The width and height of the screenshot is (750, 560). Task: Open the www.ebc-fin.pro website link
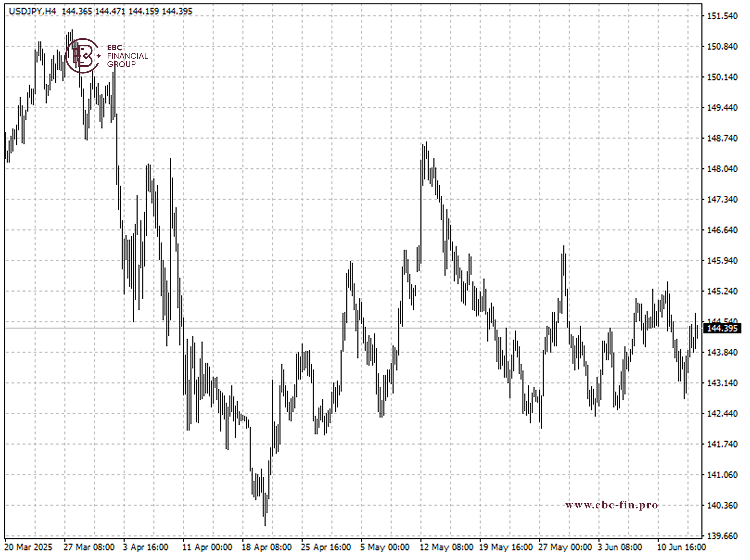pyautogui.click(x=611, y=506)
